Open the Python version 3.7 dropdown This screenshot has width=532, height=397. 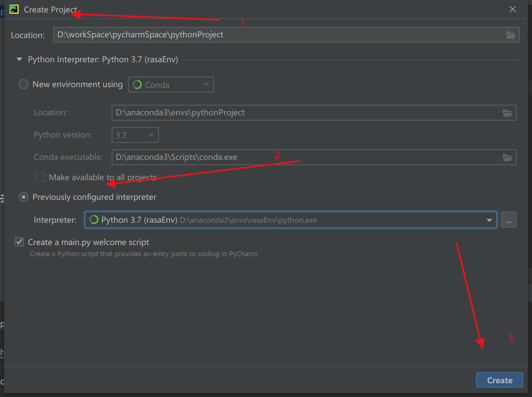135,135
